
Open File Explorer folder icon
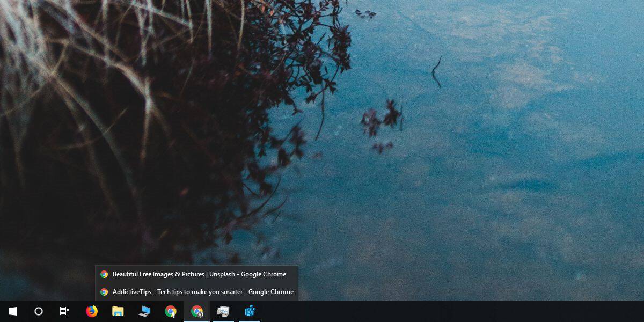(118, 311)
